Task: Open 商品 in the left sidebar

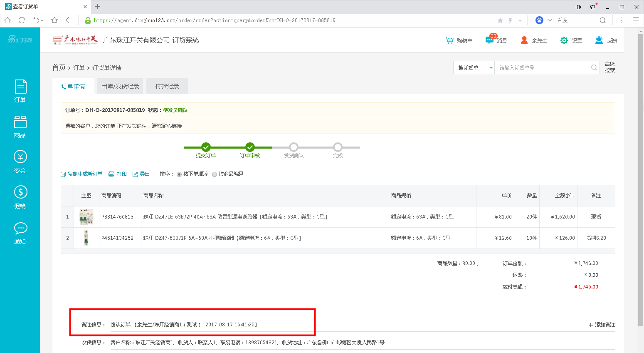Action: pos(20,127)
